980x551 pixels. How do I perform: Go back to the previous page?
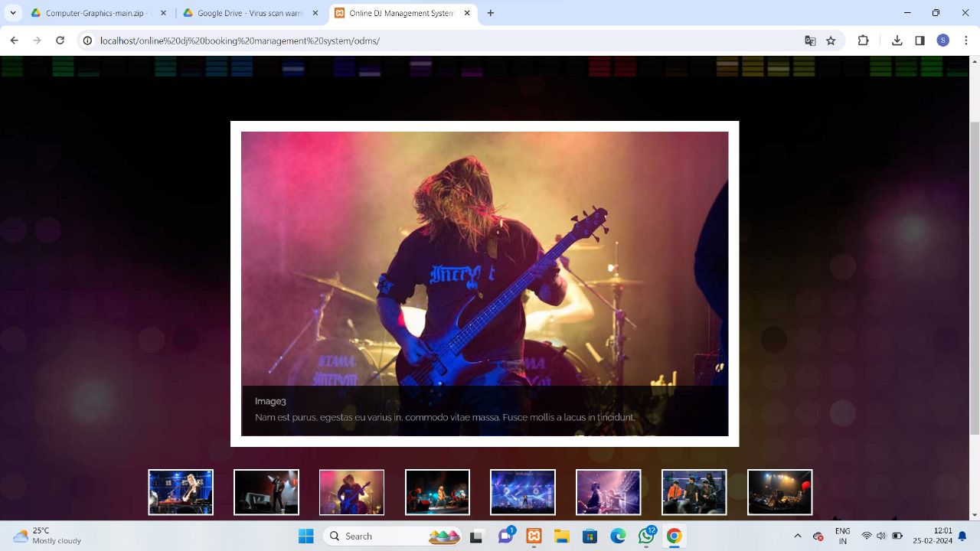tap(14, 41)
